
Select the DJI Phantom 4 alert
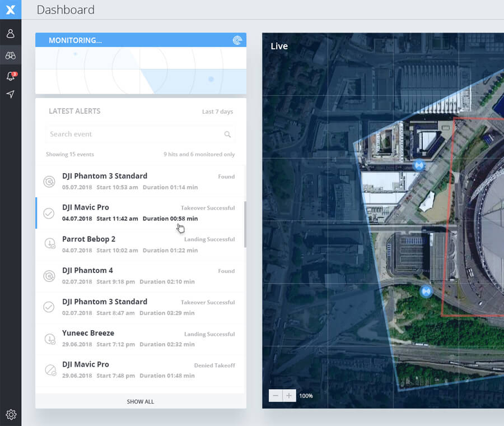[140, 276]
